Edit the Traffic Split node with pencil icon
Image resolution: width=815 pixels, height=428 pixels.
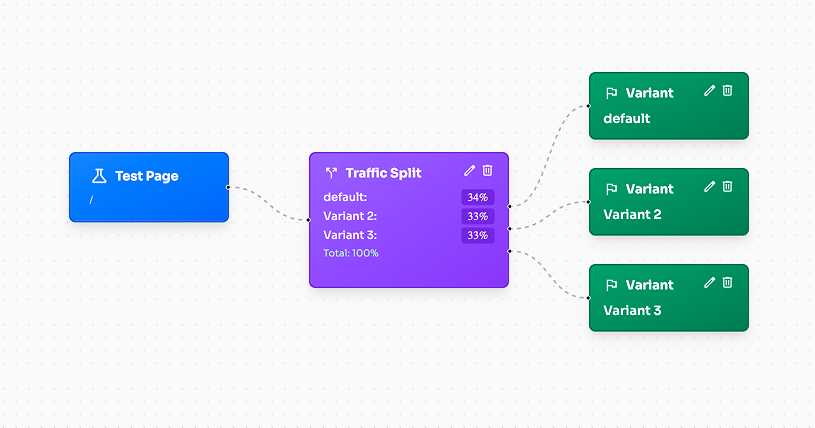click(470, 171)
